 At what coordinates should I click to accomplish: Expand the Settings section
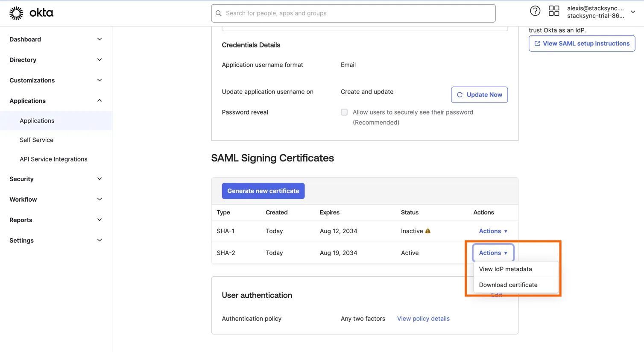click(56, 241)
